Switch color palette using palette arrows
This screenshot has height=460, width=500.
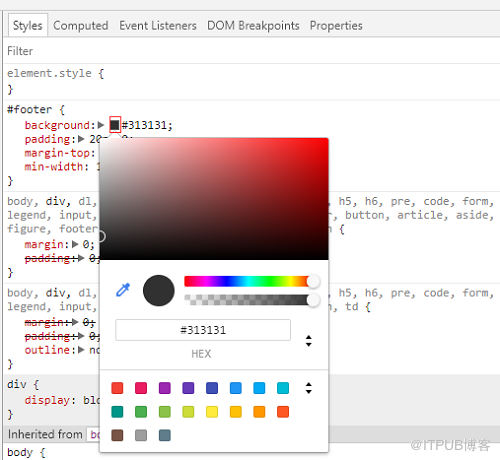309,388
